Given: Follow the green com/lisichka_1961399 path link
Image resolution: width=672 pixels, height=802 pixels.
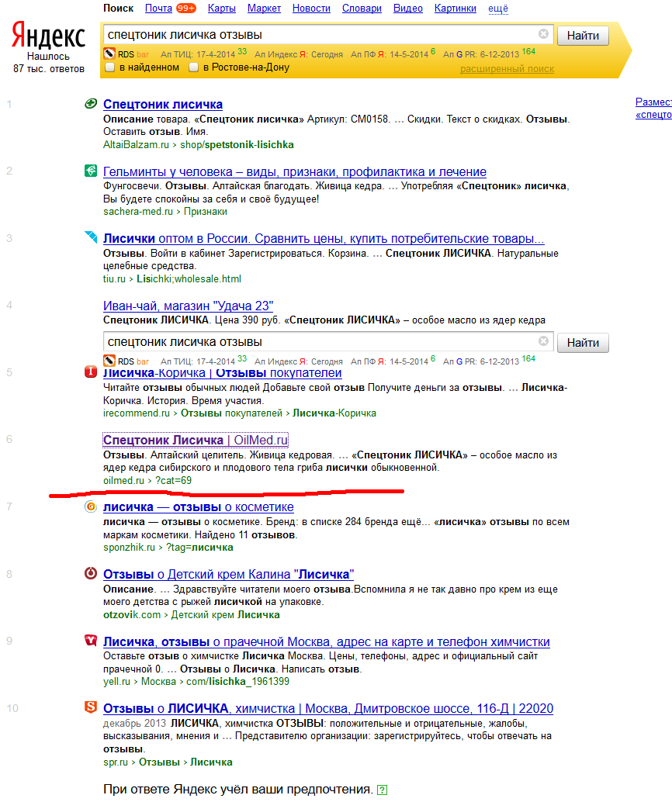Looking at the screenshot, I should tap(237, 681).
